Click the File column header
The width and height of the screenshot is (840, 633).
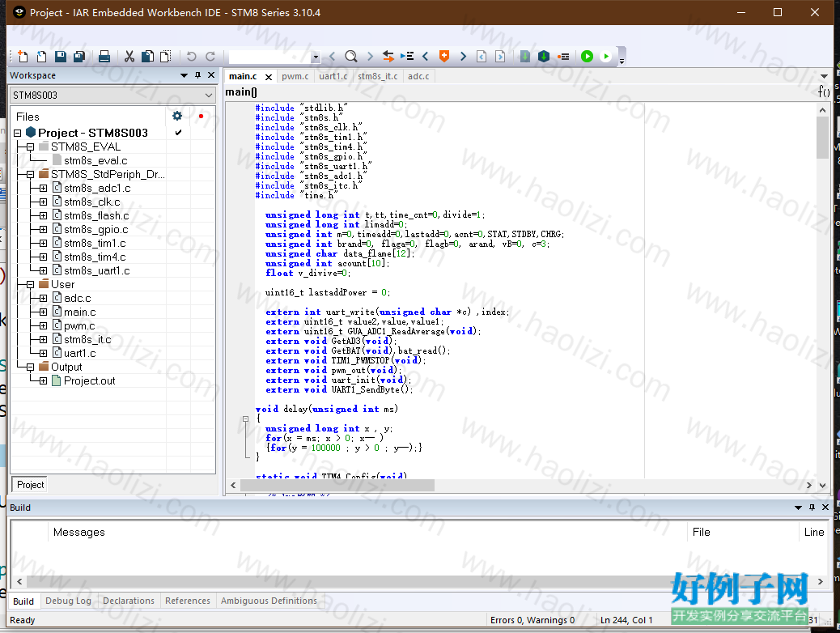[x=743, y=533]
